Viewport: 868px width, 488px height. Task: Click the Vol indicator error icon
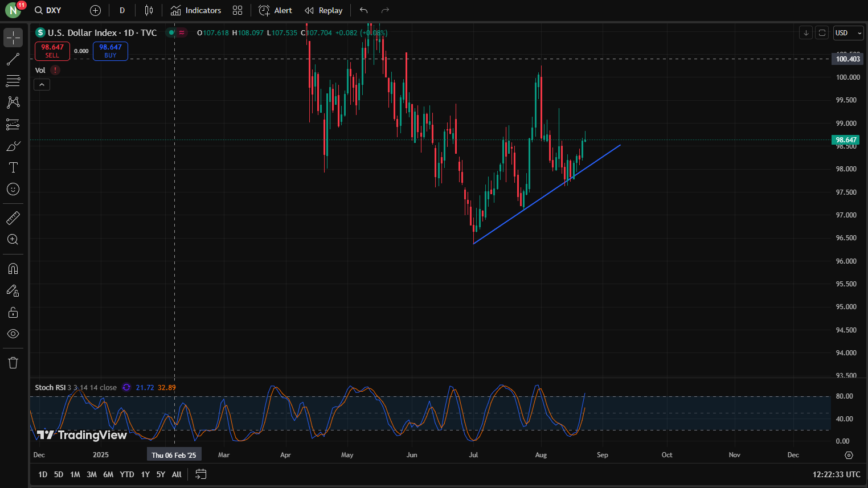pyautogui.click(x=55, y=70)
